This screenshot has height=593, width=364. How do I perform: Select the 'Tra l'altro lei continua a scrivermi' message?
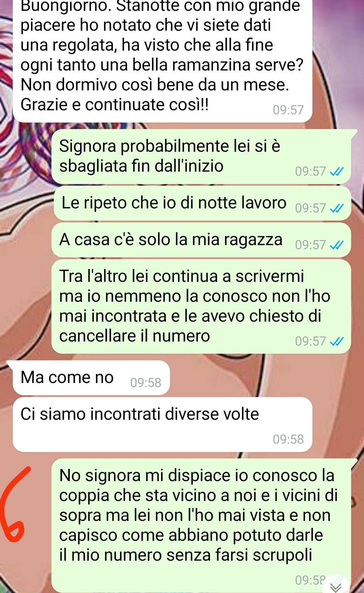[201, 306]
